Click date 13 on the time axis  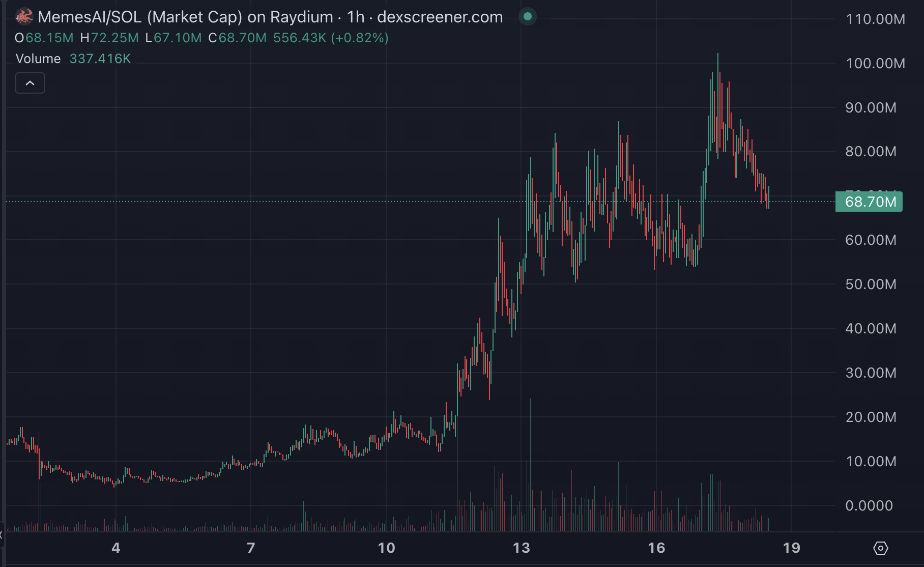pos(522,548)
